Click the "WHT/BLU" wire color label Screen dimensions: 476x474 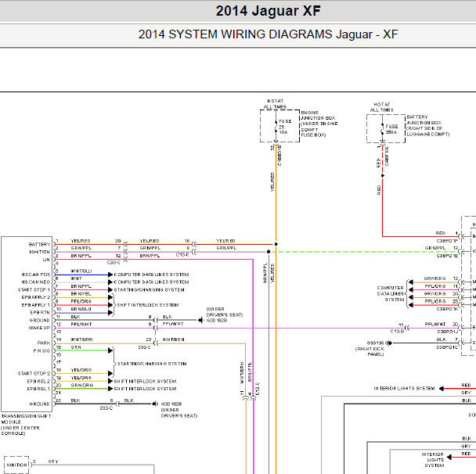(81, 271)
